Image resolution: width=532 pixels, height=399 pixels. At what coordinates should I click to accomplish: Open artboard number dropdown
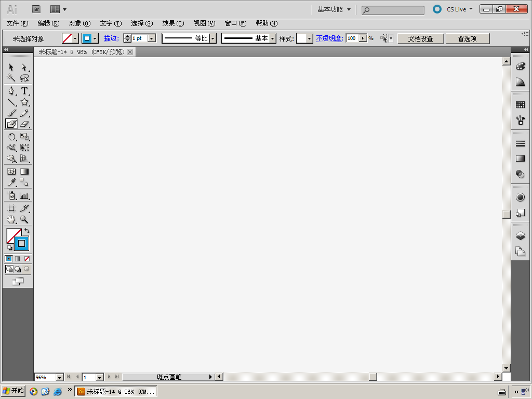[99, 377]
